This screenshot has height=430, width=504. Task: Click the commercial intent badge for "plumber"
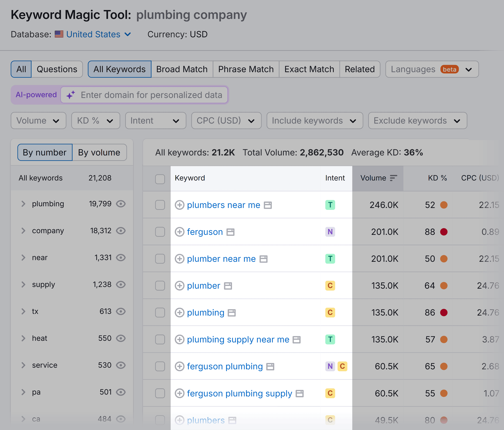tap(330, 286)
